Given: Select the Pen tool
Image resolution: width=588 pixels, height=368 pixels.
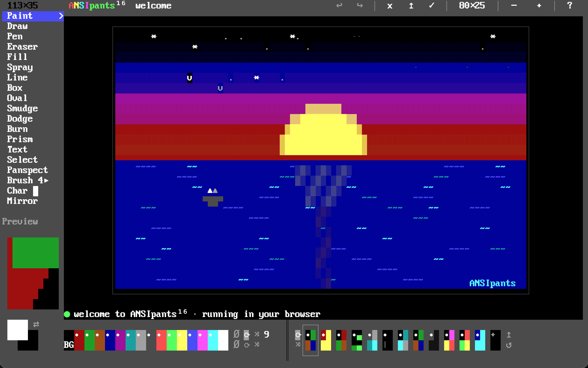Looking at the screenshot, I should click(15, 36).
